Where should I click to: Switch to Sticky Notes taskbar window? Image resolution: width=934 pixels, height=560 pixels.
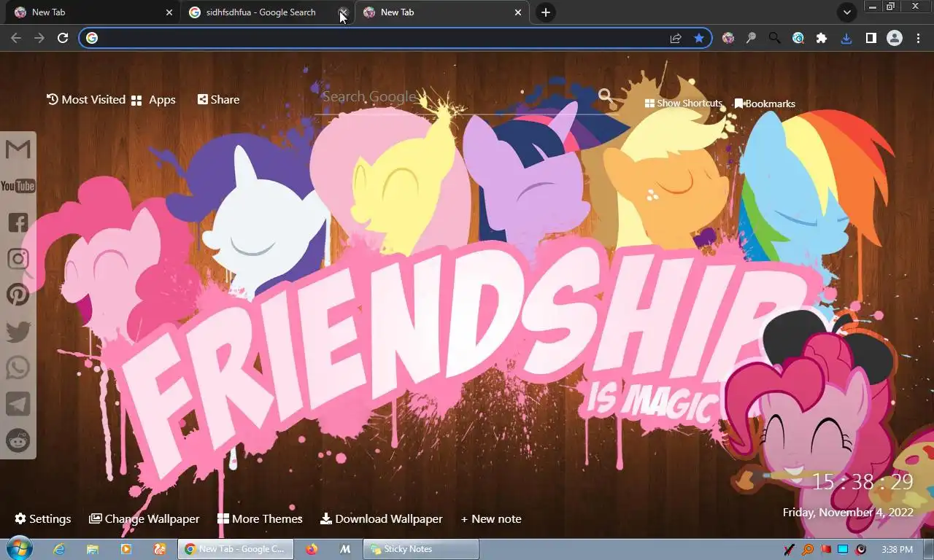coord(422,549)
